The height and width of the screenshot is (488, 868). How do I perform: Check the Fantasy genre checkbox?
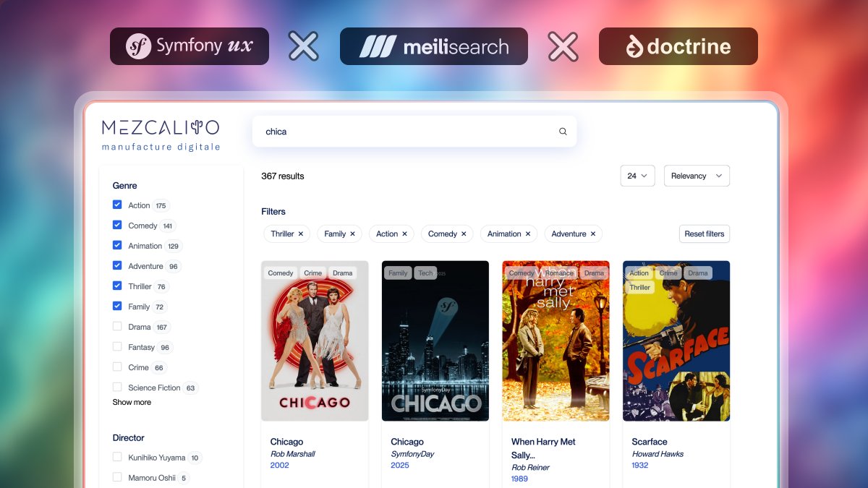(117, 346)
